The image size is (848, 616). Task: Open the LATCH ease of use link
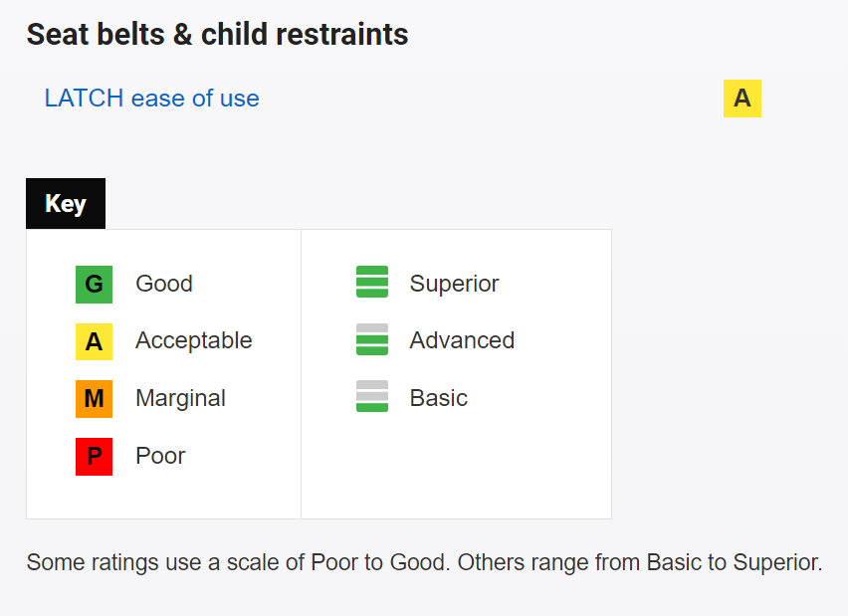(x=151, y=99)
